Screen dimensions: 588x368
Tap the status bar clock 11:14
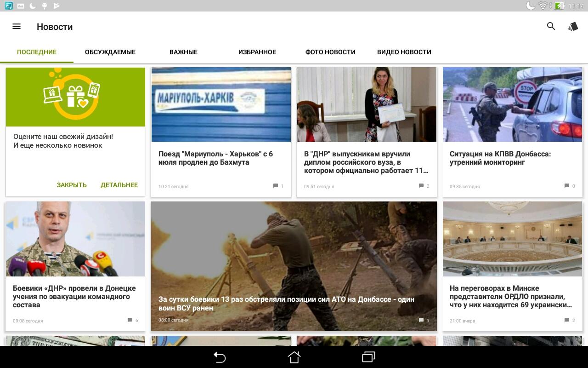click(x=576, y=6)
